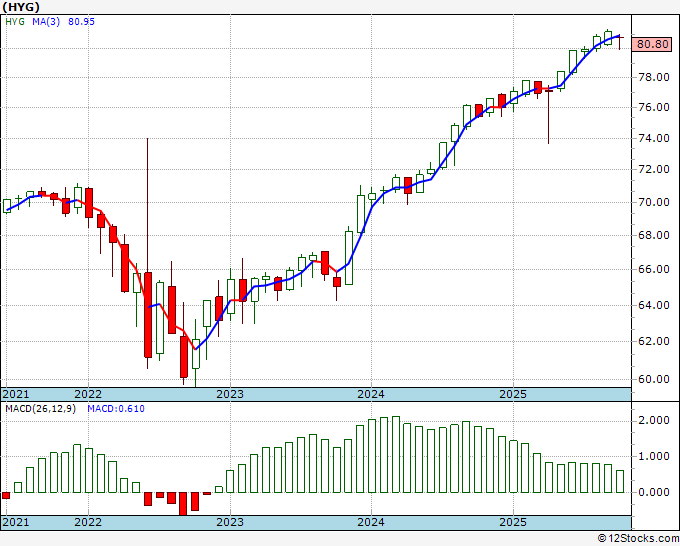Click 2022 on the MACD timeline
The image size is (680, 546).
[88, 522]
